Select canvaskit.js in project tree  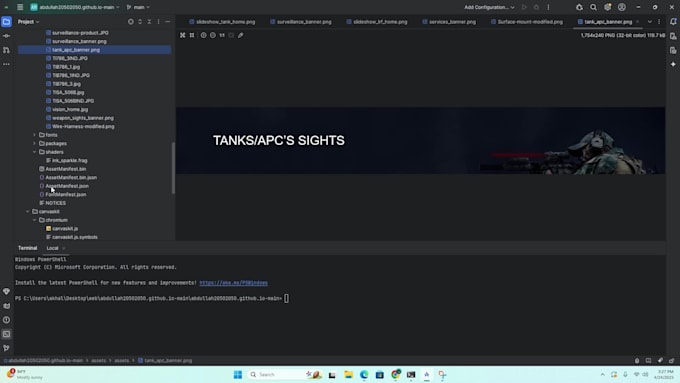[65, 229]
